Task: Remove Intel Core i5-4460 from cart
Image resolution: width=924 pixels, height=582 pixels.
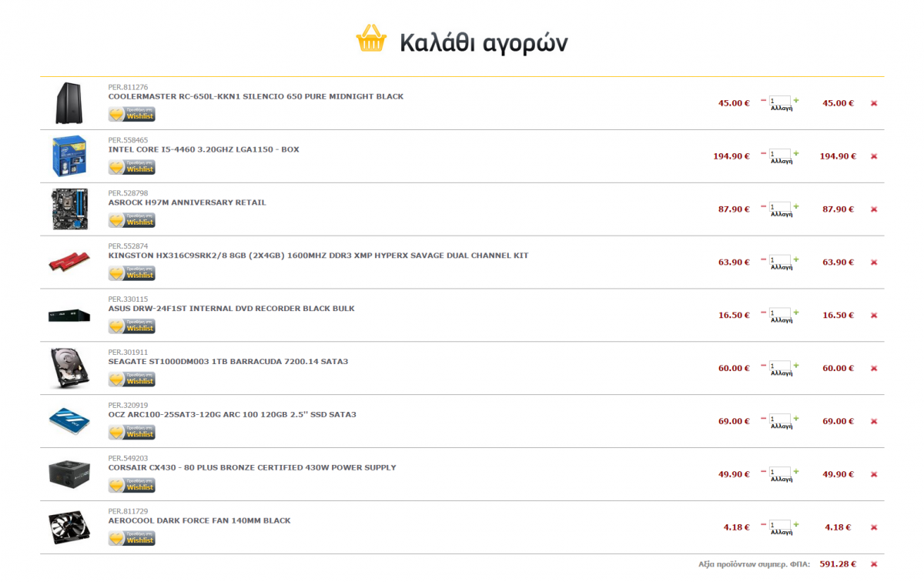Action: point(874,156)
